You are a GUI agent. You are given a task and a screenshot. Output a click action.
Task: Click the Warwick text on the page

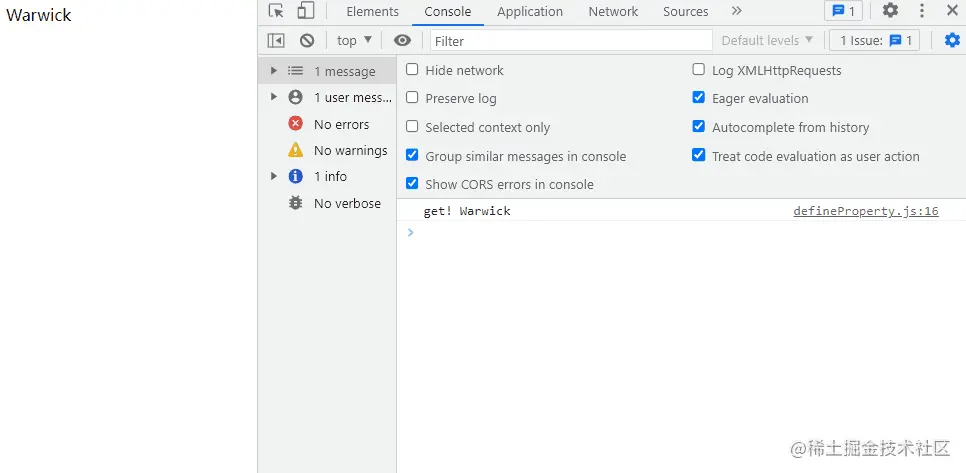click(39, 15)
